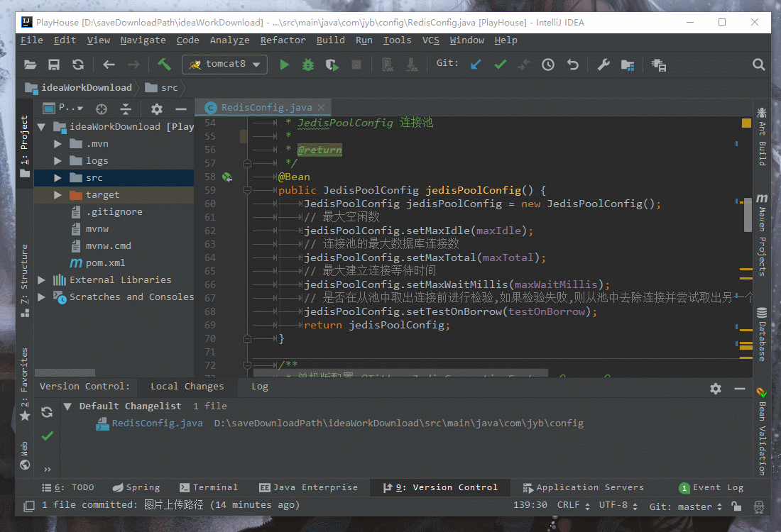Image resolution: width=781 pixels, height=532 pixels.
Task: Switch to Log tab
Action: [259, 387]
